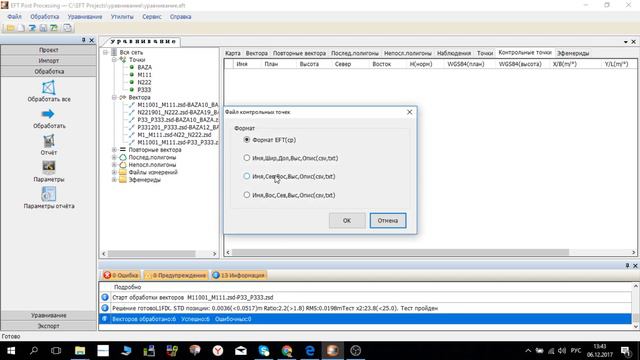Image resolution: width=640 pixels, height=360 pixels.
Task: Switch to the 'Эфемериды' tab
Action: pyautogui.click(x=573, y=53)
